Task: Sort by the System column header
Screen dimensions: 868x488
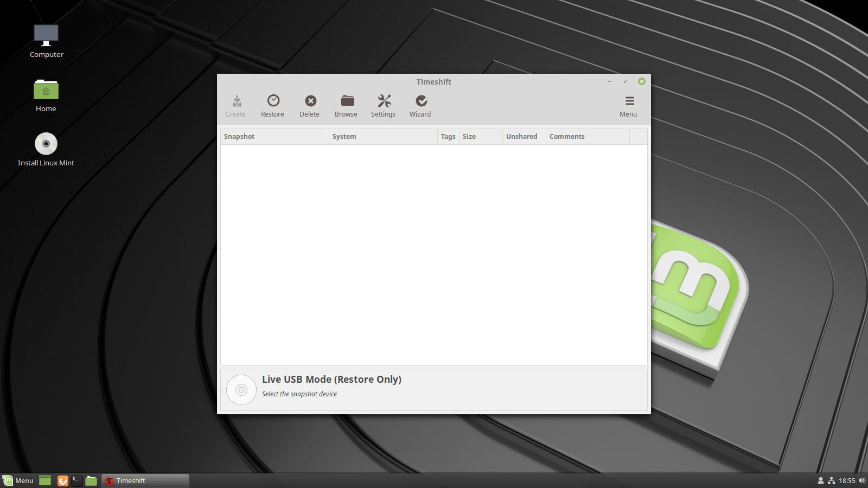Action: click(x=383, y=137)
